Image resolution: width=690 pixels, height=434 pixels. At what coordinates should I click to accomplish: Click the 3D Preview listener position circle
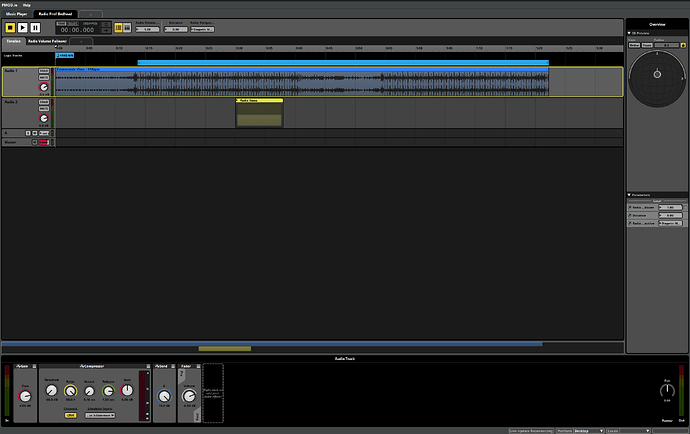[x=657, y=74]
